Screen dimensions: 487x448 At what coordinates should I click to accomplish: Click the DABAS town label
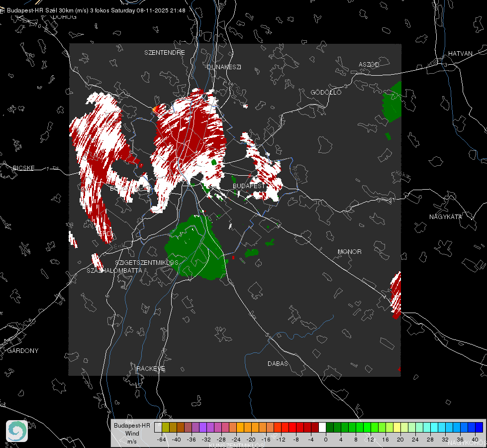tap(278, 364)
